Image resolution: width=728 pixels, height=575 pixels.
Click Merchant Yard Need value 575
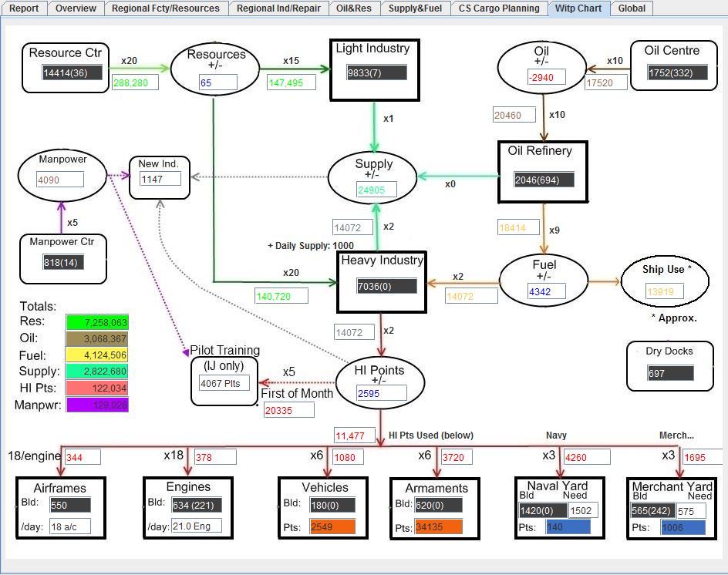point(691,510)
